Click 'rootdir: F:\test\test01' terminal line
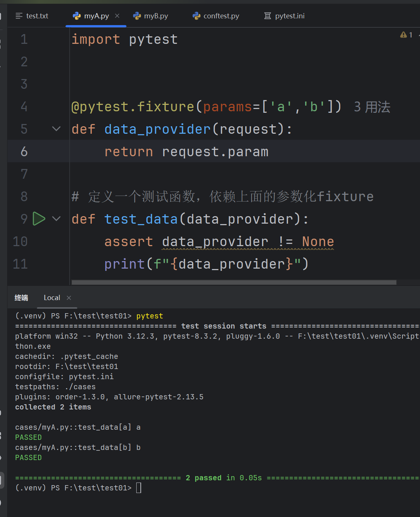The width and height of the screenshot is (420, 517). 67,366
